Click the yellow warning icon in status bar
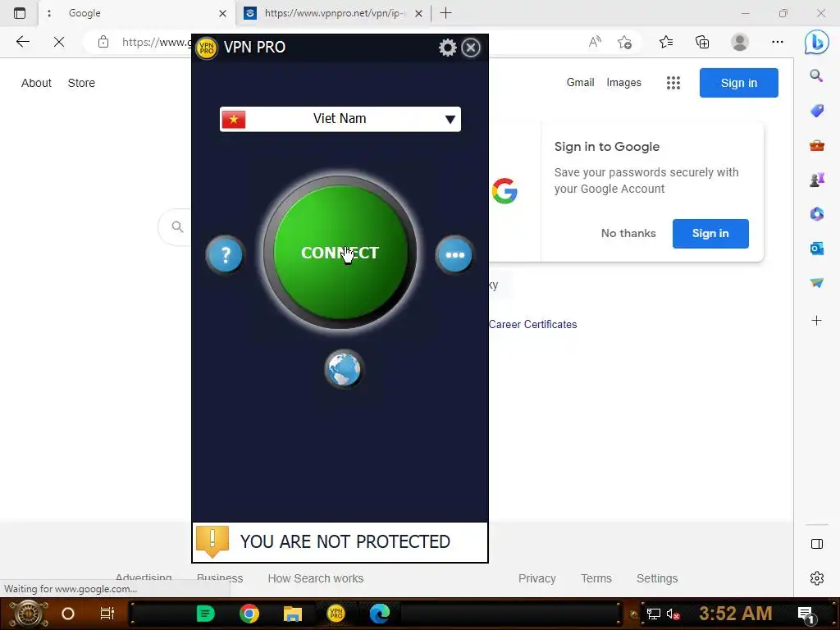The image size is (840, 630). coord(212,541)
